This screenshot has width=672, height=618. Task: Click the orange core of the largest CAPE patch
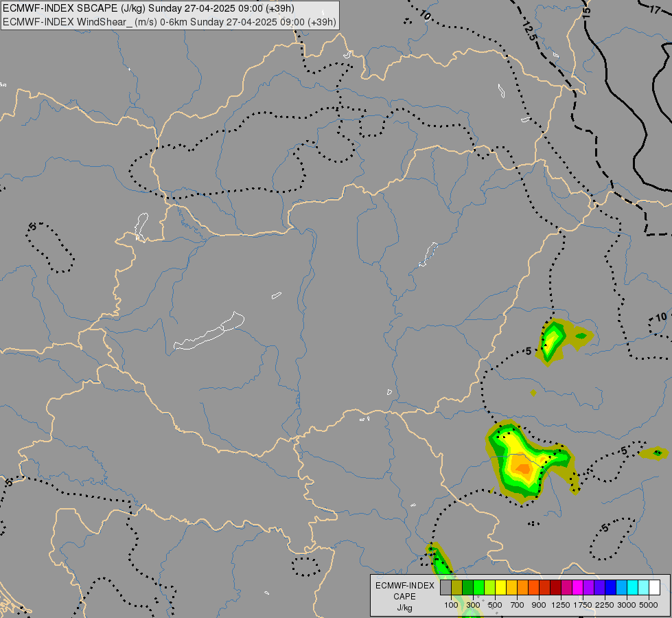(x=522, y=467)
